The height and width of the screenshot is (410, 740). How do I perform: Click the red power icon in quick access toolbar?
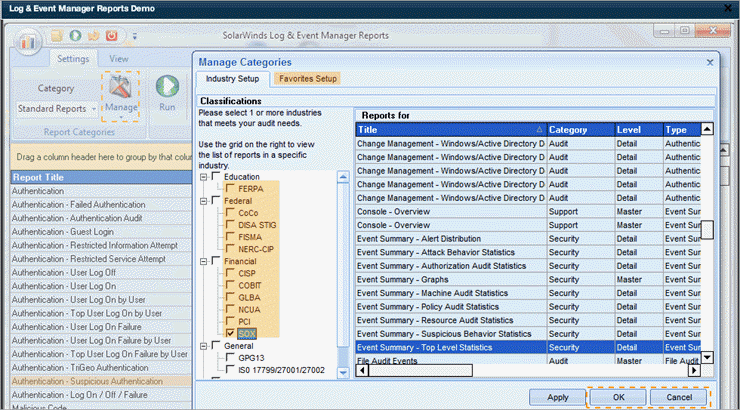(x=110, y=36)
